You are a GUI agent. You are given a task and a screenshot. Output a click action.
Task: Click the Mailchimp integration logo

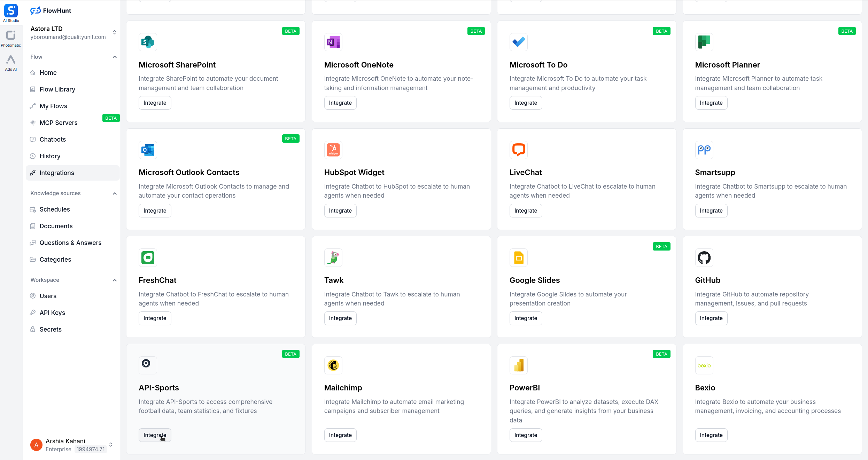coord(333,365)
